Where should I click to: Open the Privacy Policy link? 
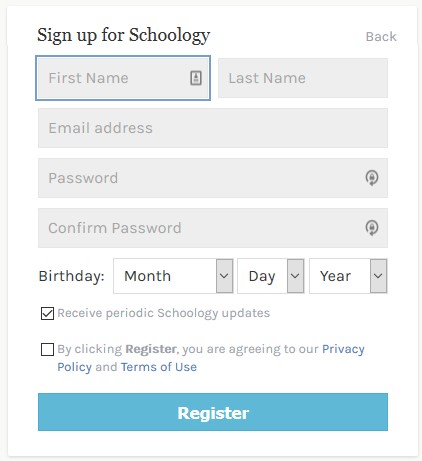(211, 358)
